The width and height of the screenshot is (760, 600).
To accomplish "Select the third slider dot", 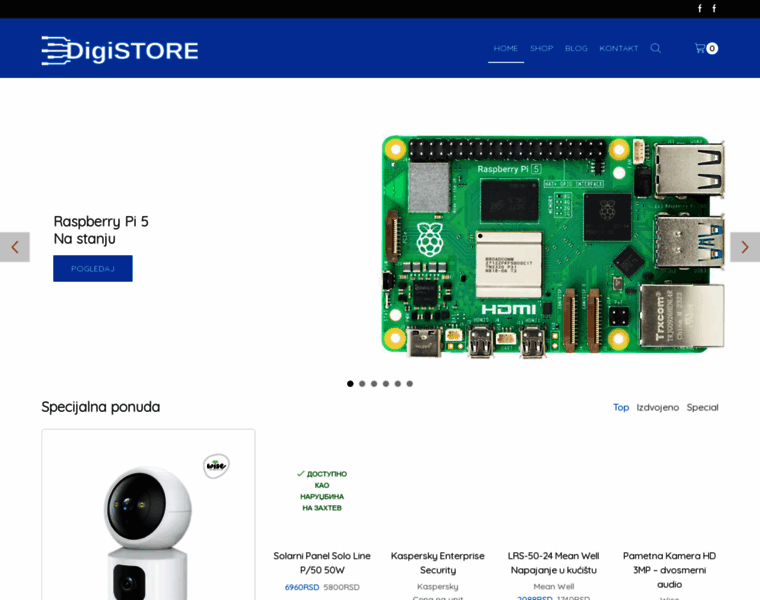I will pos(374,384).
